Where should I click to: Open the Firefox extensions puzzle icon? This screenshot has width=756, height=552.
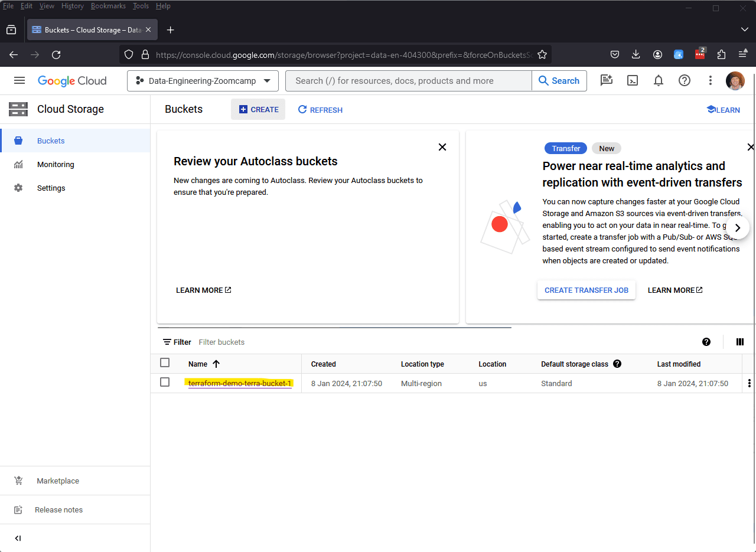721,55
